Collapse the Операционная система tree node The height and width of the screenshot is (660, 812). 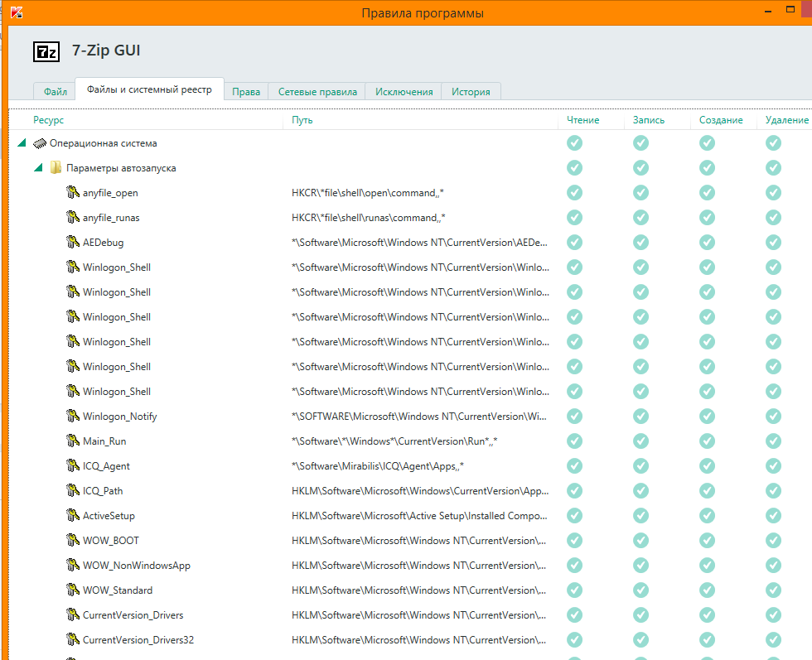[x=22, y=142]
